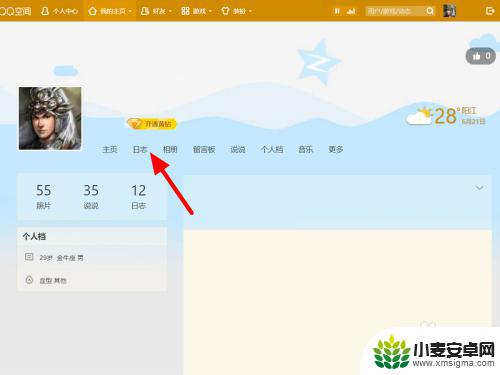Pause the music player in top bar
Viewport: 500px width, 375px height.
[337, 11]
